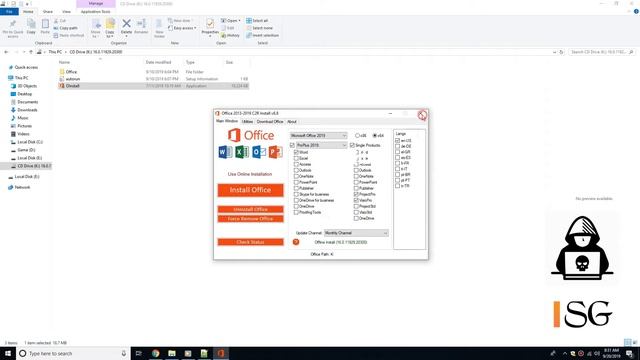
Task: Click the New folder icon
Action: coord(159,24)
